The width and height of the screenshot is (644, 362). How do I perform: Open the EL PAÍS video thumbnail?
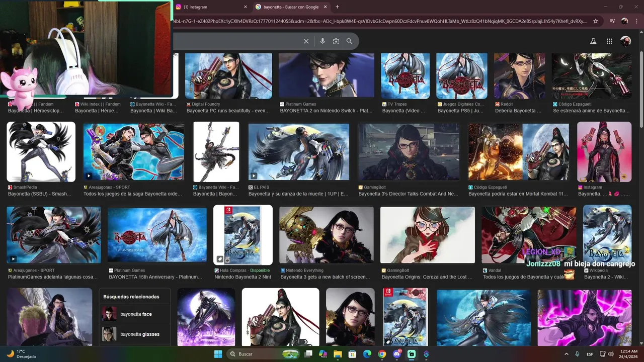point(299,152)
